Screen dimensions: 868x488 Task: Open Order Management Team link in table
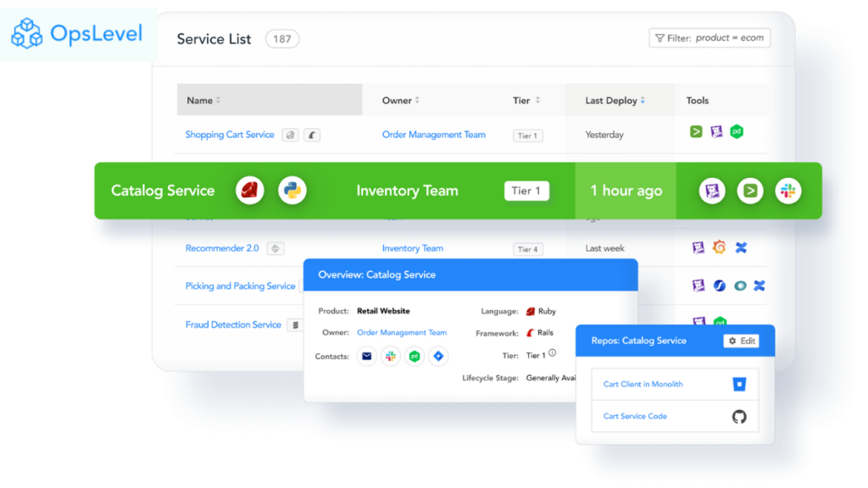(x=433, y=135)
